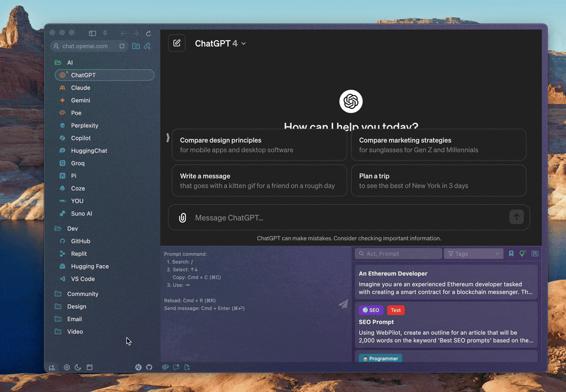Click the brain icon in the bottom bar
566x392 pixels.
click(165, 367)
